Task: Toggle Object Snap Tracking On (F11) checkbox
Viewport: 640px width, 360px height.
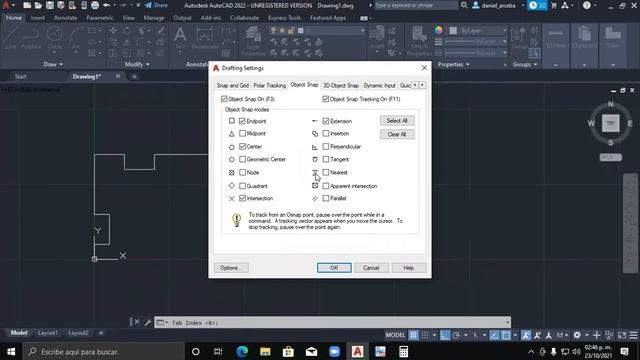Action: click(326, 99)
